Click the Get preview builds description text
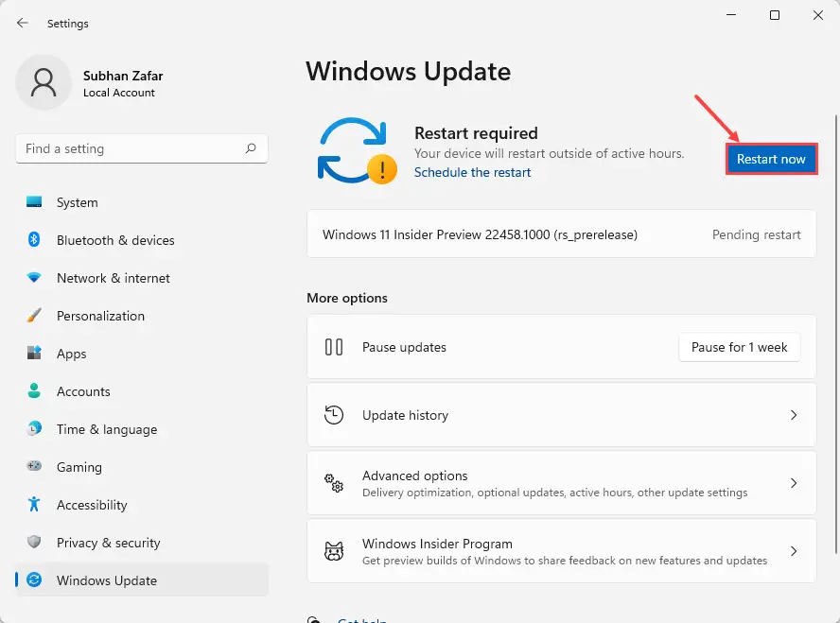The image size is (840, 623). (565, 561)
